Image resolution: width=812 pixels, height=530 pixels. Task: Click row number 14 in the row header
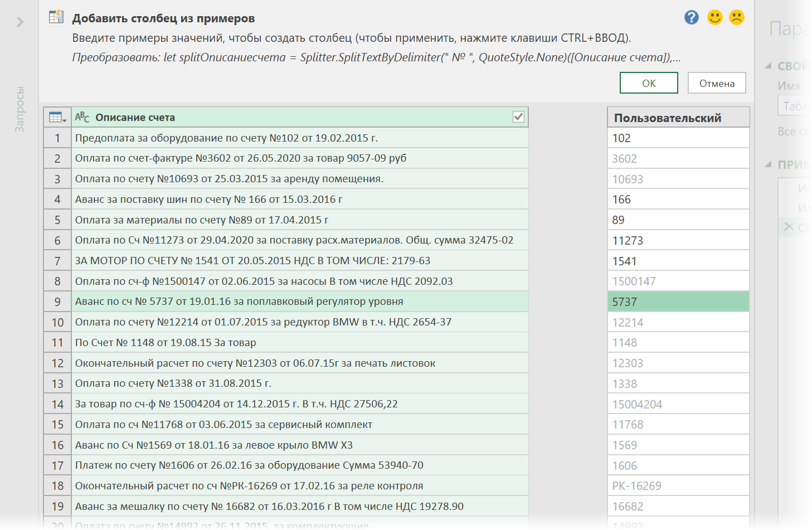point(57,405)
